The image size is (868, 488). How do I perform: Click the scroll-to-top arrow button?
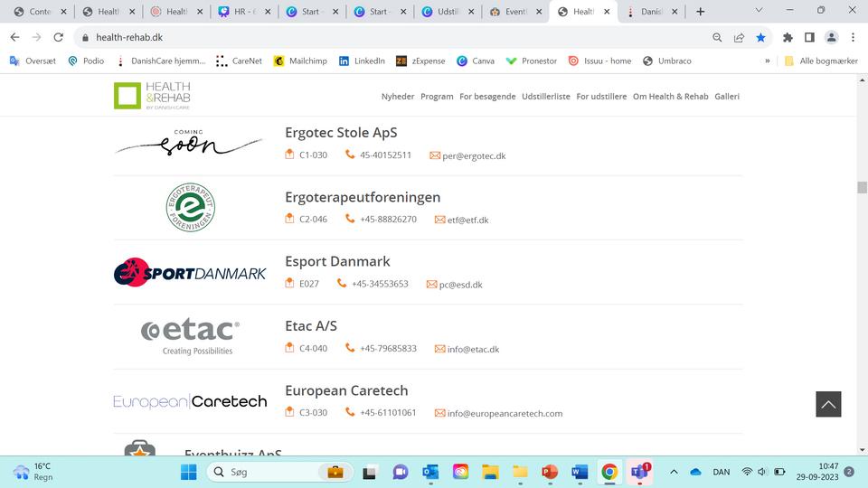click(x=828, y=404)
